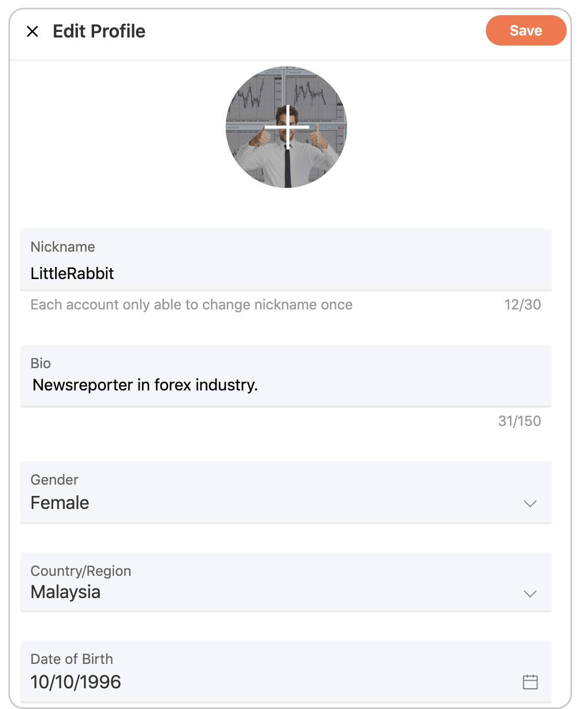Screen dimensions: 588x709
Task: Click the Country/Region label
Action: (x=81, y=571)
